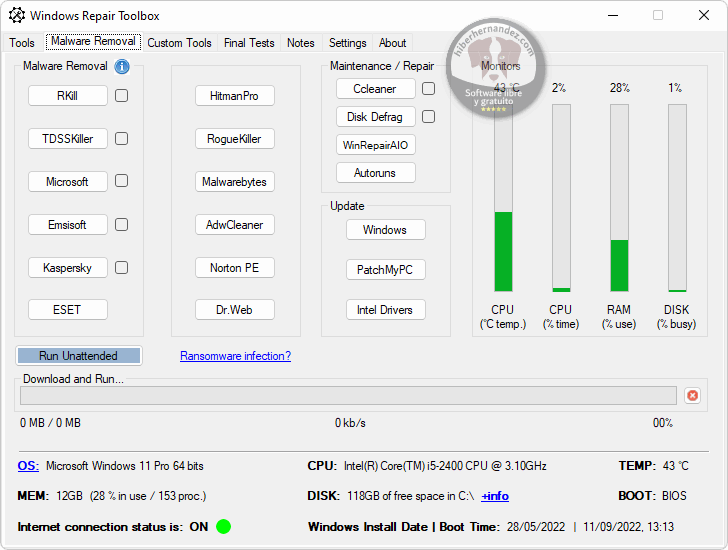This screenshot has height=550, width=728.
Task: Open the disk +info link
Action: click(495, 496)
